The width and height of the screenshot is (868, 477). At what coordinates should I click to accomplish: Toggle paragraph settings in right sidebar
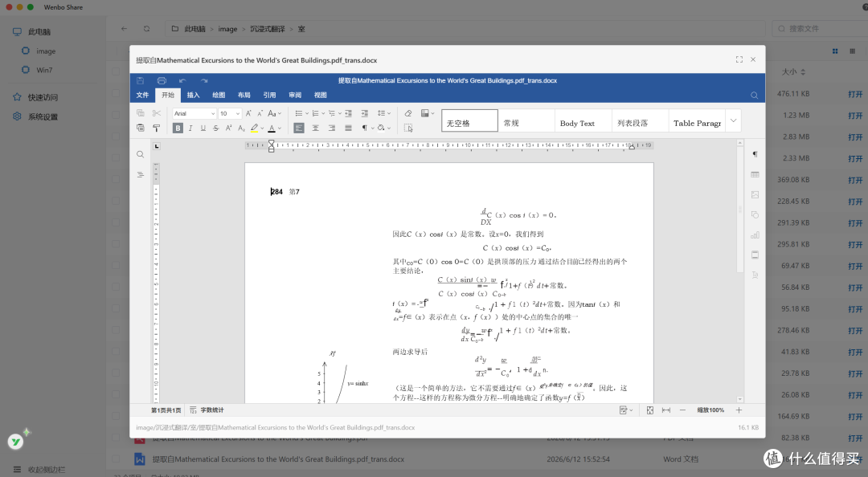click(x=755, y=154)
